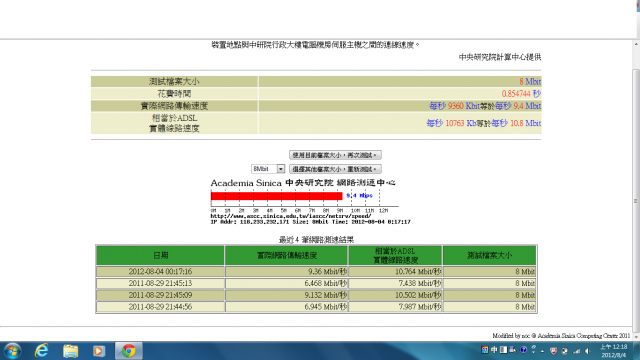Open Windows Media Player from taskbar

tap(98, 351)
